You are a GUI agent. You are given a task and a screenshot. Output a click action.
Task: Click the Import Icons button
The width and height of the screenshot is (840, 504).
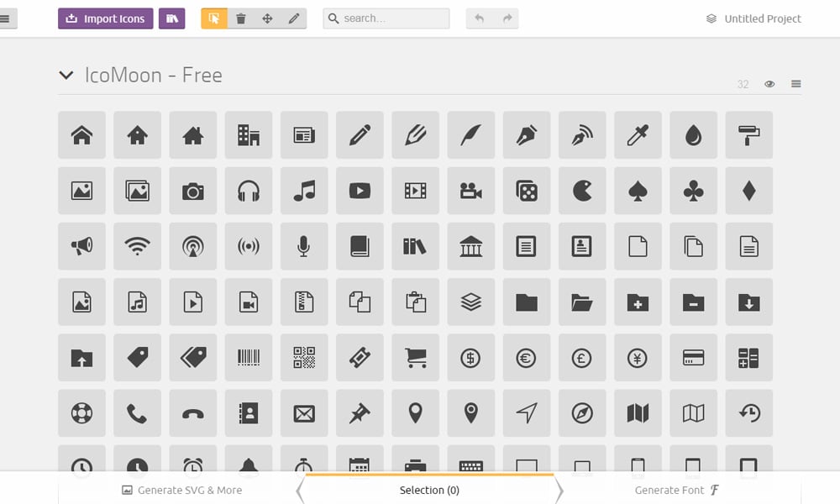click(x=106, y=18)
